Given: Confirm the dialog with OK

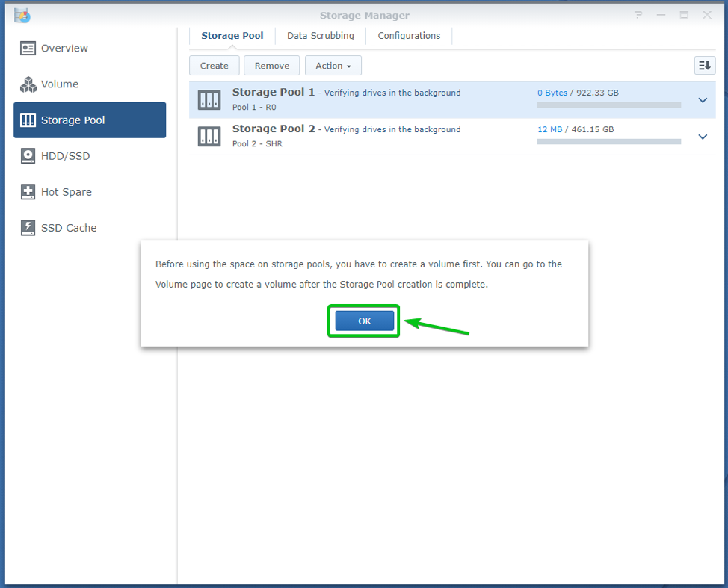Looking at the screenshot, I should (x=365, y=321).
